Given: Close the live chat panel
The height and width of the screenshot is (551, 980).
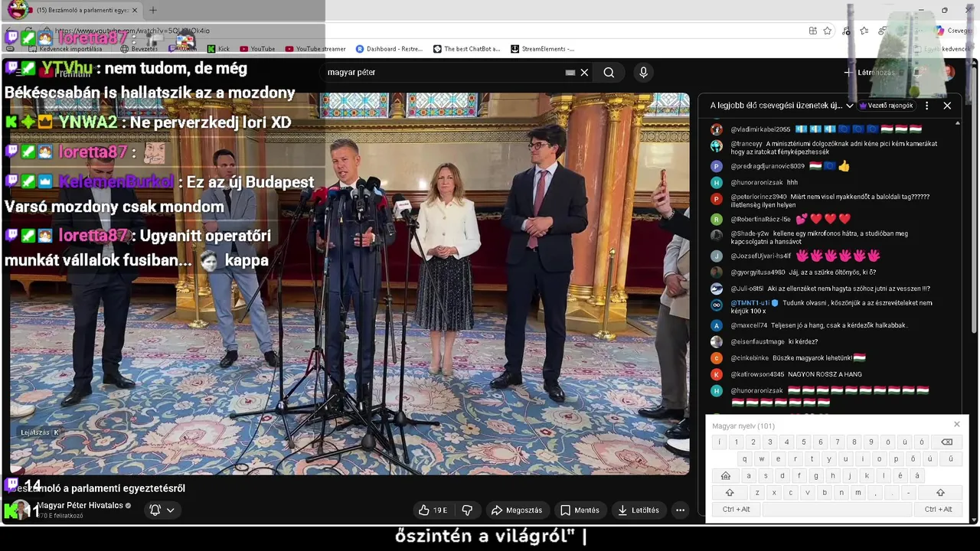Looking at the screenshot, I should pos(947,106).
